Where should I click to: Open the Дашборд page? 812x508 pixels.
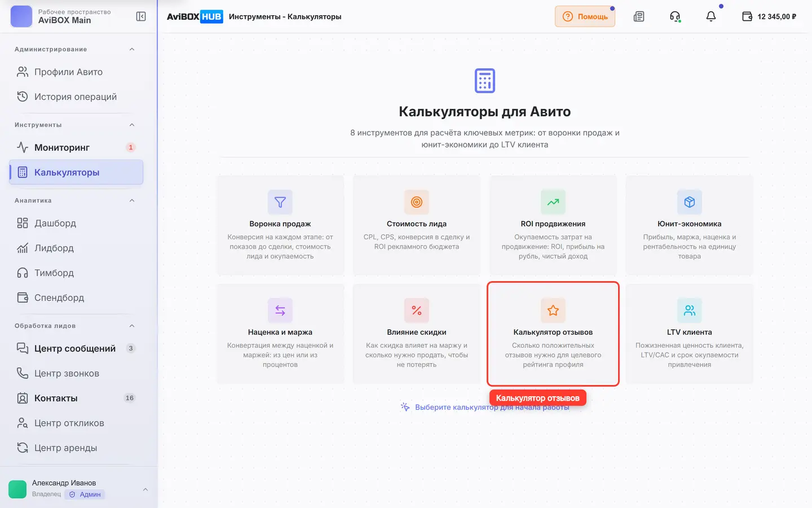76,223
